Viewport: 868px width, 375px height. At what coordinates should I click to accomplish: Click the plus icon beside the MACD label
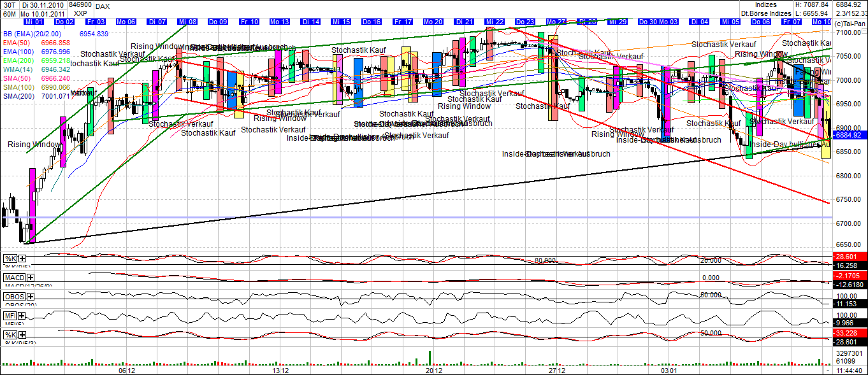29,278
